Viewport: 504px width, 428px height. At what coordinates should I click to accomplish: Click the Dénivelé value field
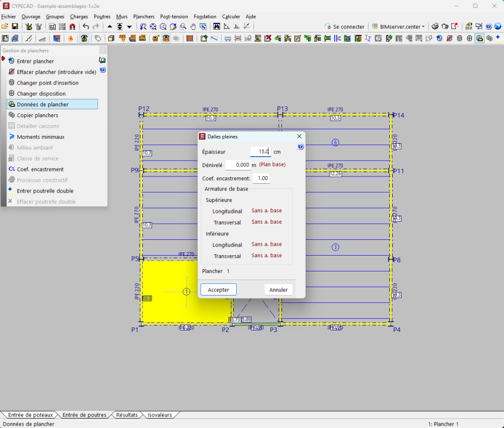(238, 165)
